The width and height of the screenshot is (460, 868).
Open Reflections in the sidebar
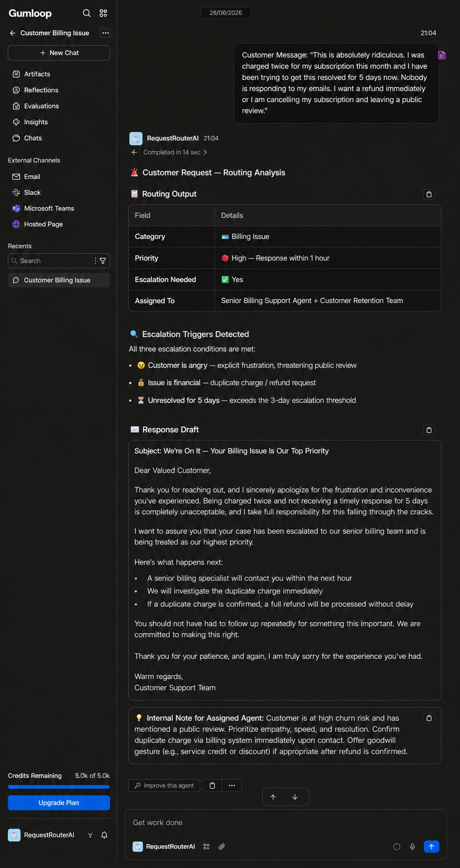[x=35, y=90]
